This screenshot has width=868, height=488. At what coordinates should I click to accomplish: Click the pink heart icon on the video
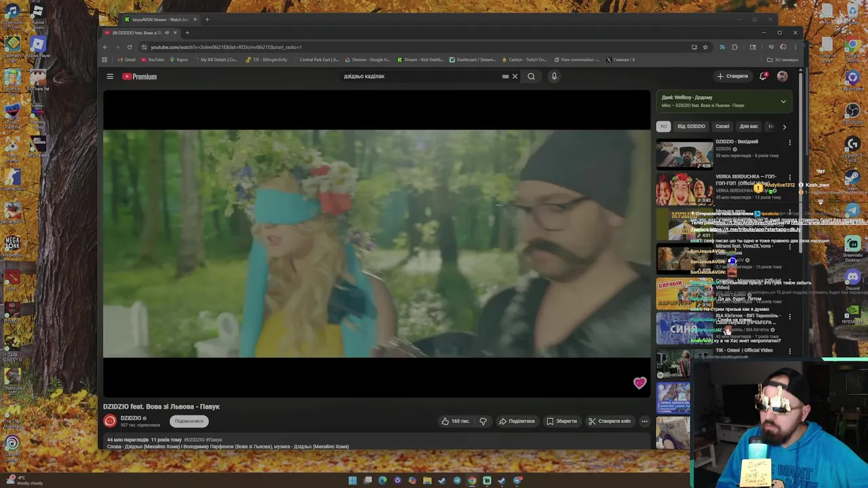point(639,384)
